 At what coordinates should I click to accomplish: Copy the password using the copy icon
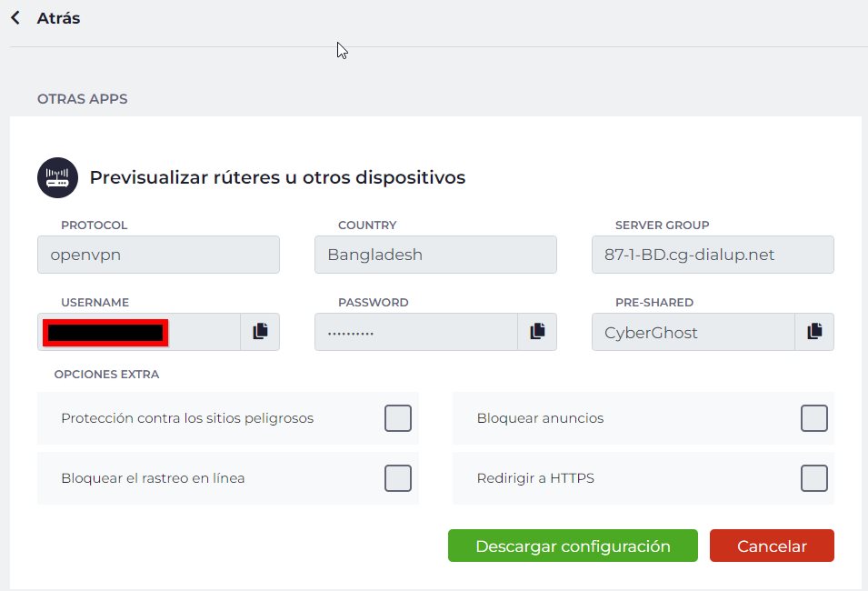(x=537, y=332)
